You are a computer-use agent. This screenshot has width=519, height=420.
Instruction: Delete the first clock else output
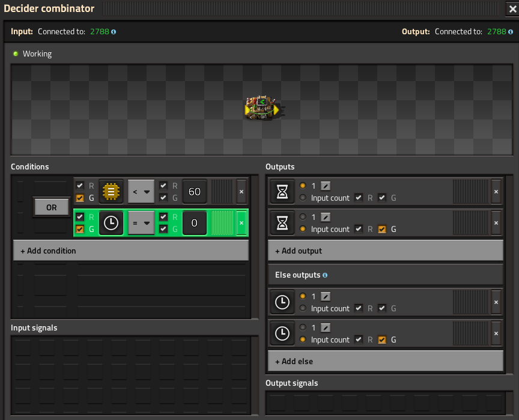(x=496, y=302)
